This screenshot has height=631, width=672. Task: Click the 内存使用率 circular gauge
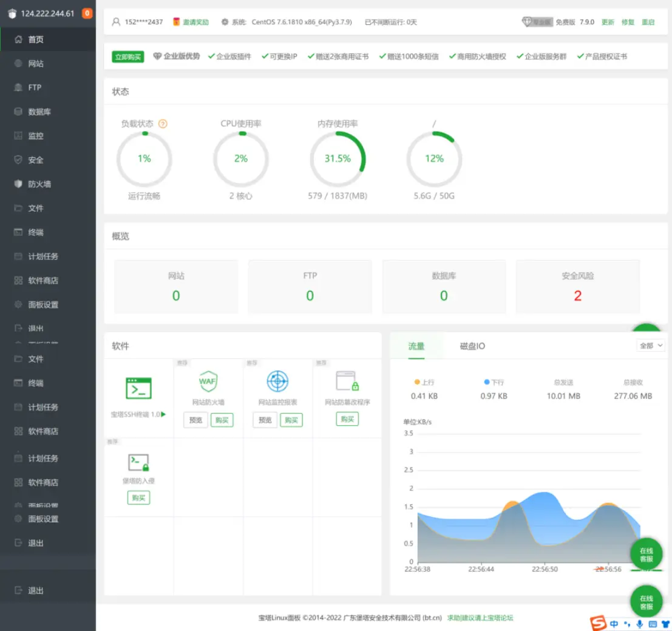338,159
